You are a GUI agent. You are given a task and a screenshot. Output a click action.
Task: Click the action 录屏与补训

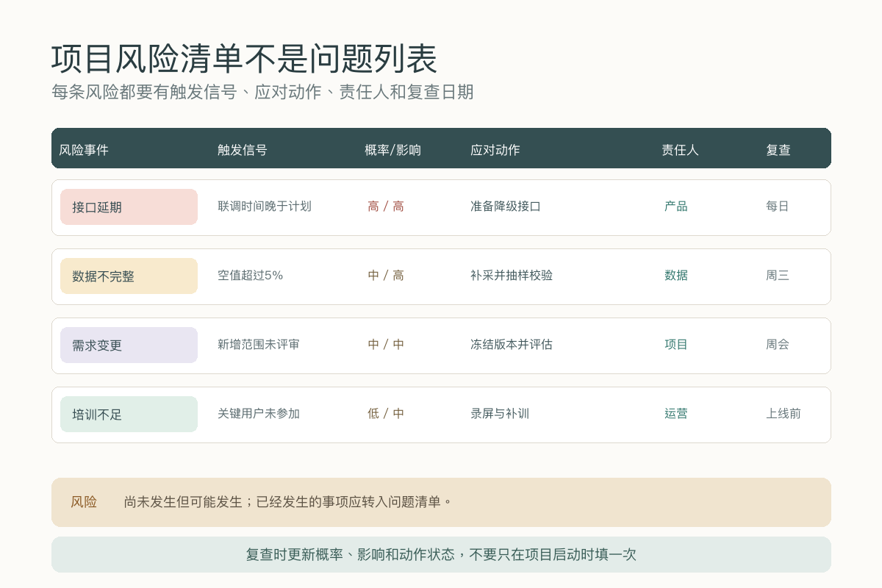500,414
